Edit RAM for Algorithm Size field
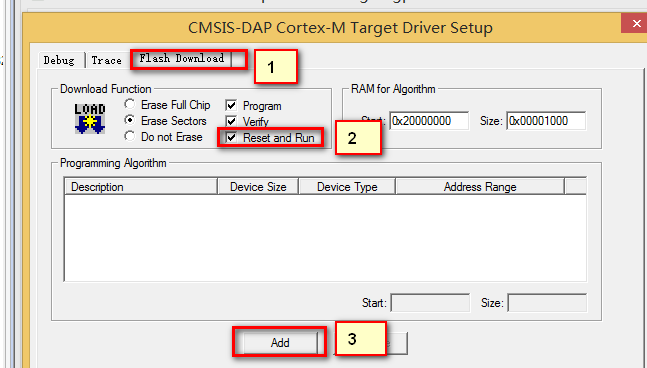 click(x=545, y=121)
